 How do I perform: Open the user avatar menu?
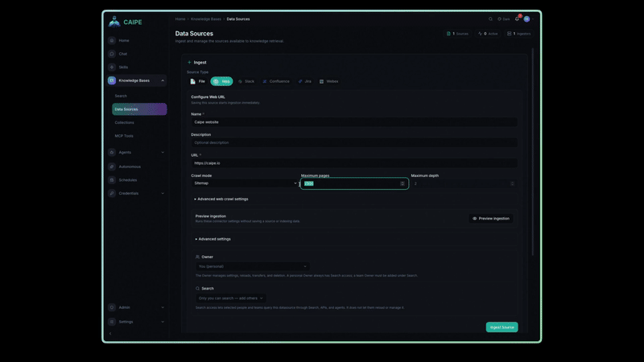[526, 19]
